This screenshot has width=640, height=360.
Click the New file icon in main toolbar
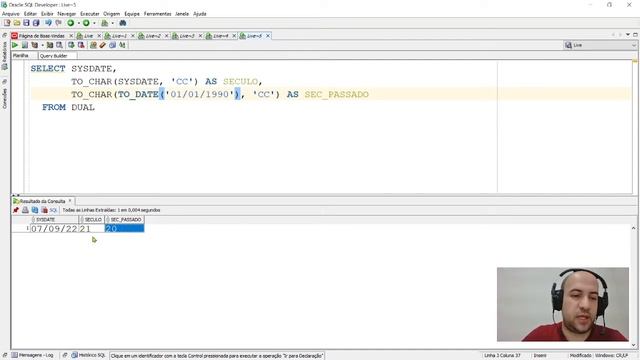(x=7, y=23)
